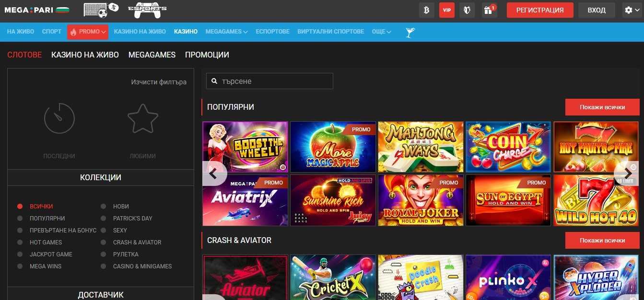Open the ЛЮБИМИ favorites star icon
The height and width of the screenshot is (300, 644).
pyautogui.click(x=143, y=118)
